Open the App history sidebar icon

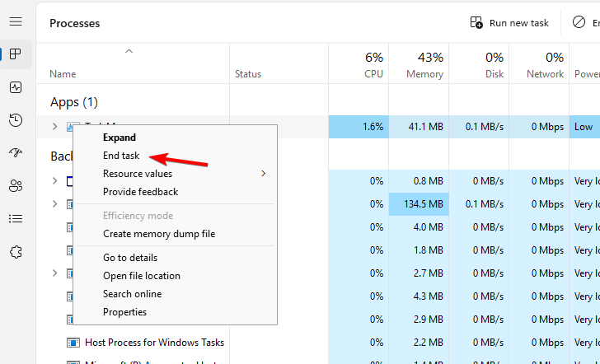coord(16,120)
